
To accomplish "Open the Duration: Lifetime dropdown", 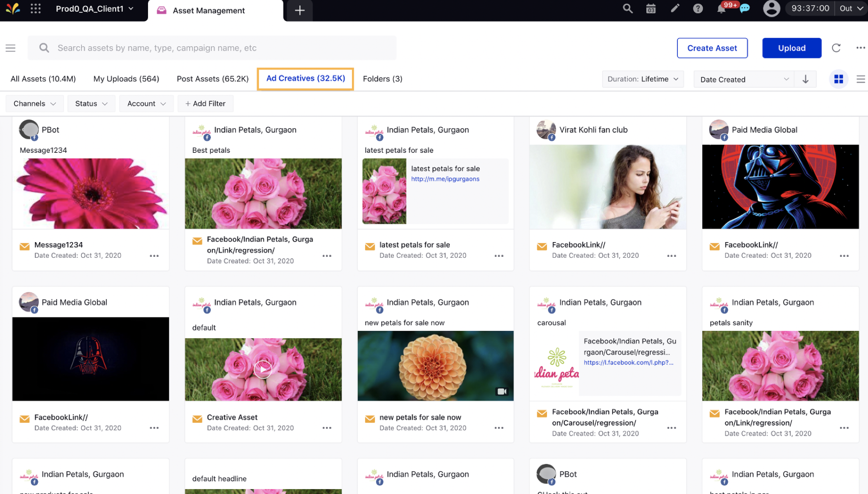I will click(643, 79).
